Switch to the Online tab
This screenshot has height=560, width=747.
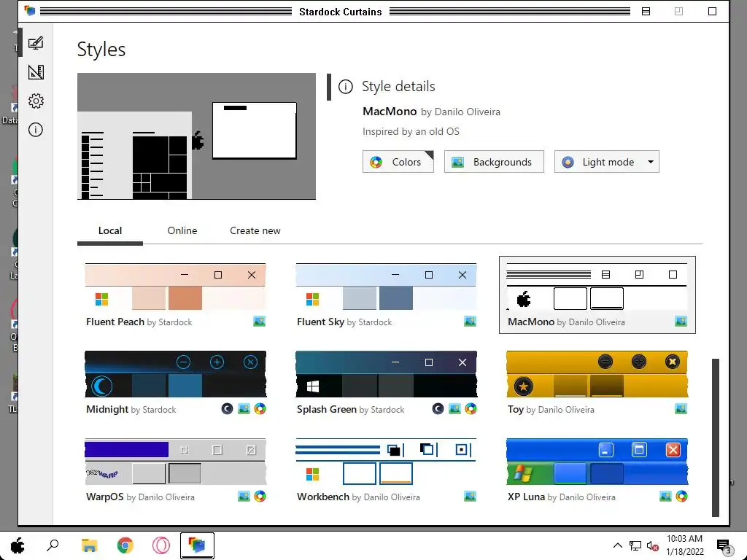(182, 231)
